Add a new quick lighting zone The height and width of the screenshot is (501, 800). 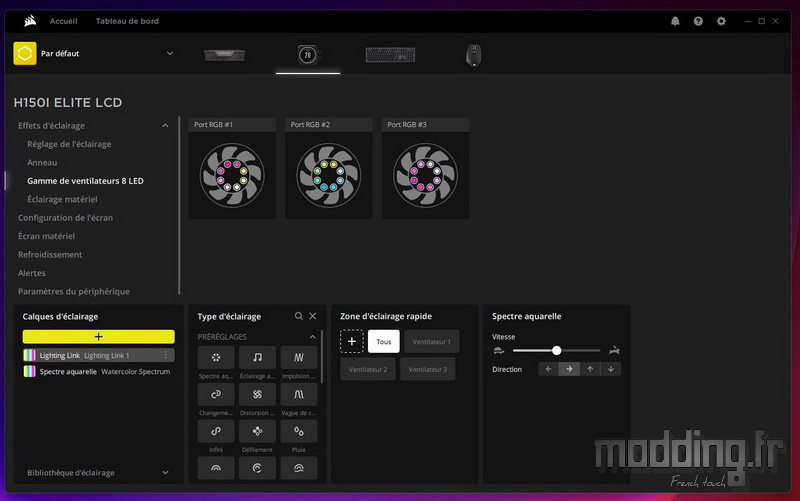(x=352, y=341)
